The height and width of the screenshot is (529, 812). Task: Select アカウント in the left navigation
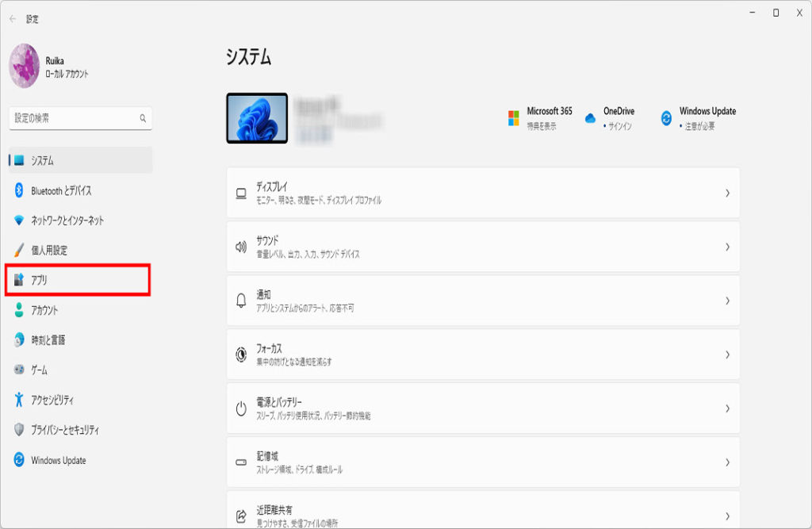click(44, 311)
